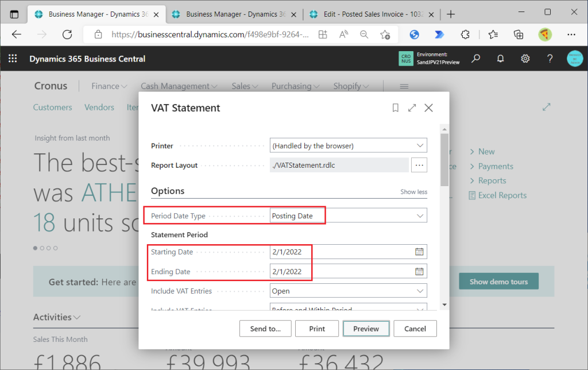Bookmark the VAT Statement dialog
588x370 pixels.
pyautogui.click(x=395, y=107)
